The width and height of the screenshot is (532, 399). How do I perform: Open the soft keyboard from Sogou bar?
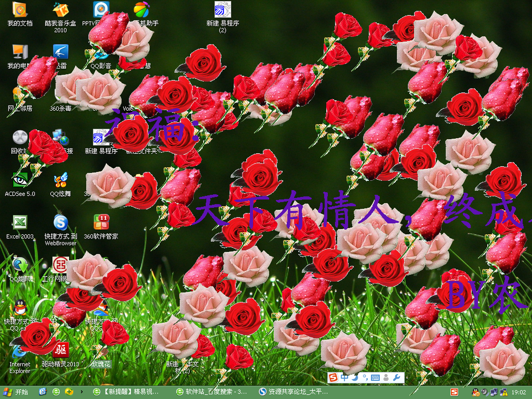click(x=375, y=377)
